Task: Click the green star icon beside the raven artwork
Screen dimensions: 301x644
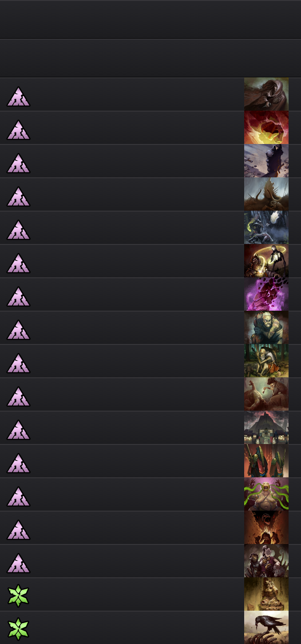Action: (x=18, y=630)
